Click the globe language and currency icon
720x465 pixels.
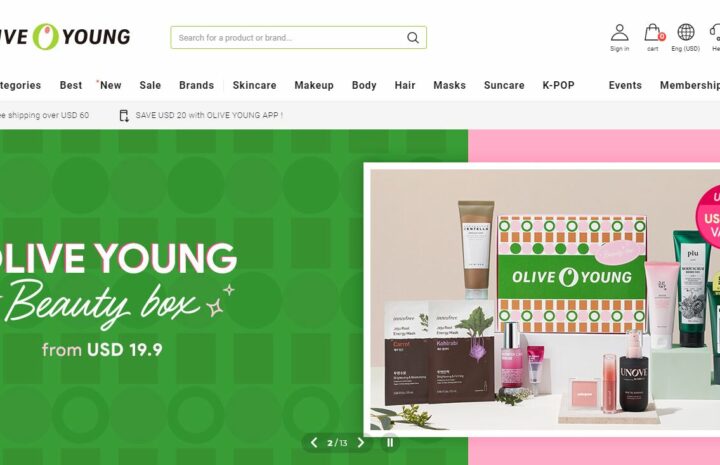click(x=686, y=33)
